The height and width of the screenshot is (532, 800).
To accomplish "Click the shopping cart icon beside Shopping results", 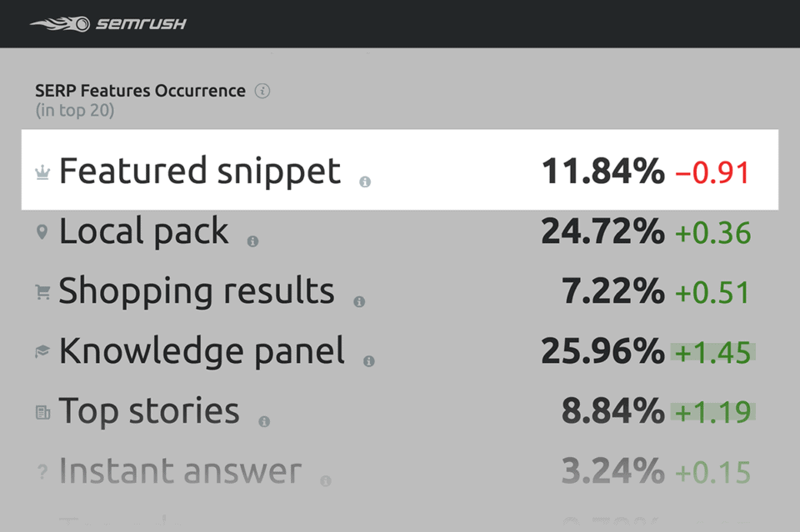I will [41, 291].
